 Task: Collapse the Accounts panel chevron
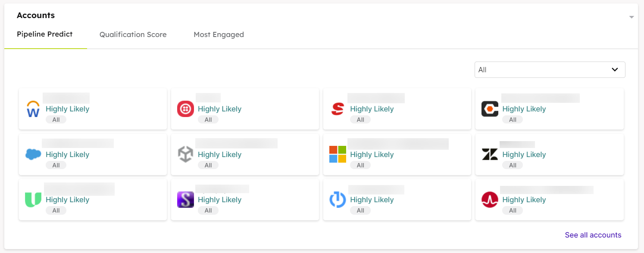point(631,16)
